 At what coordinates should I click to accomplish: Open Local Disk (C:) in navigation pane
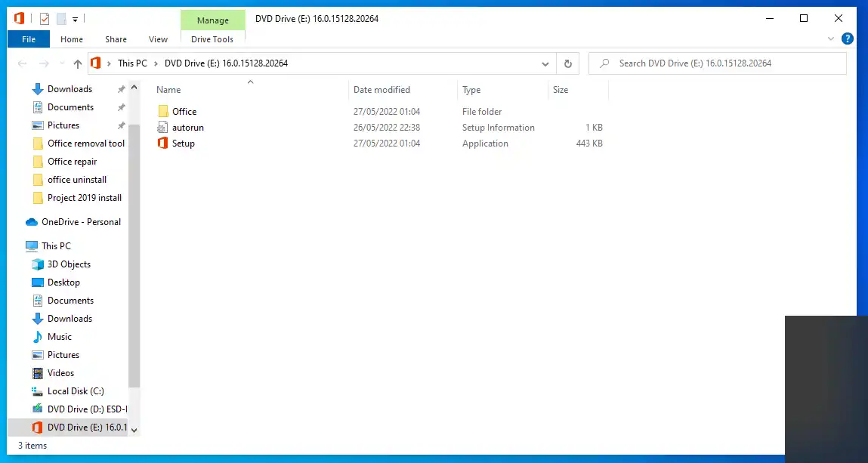point(76,391)
